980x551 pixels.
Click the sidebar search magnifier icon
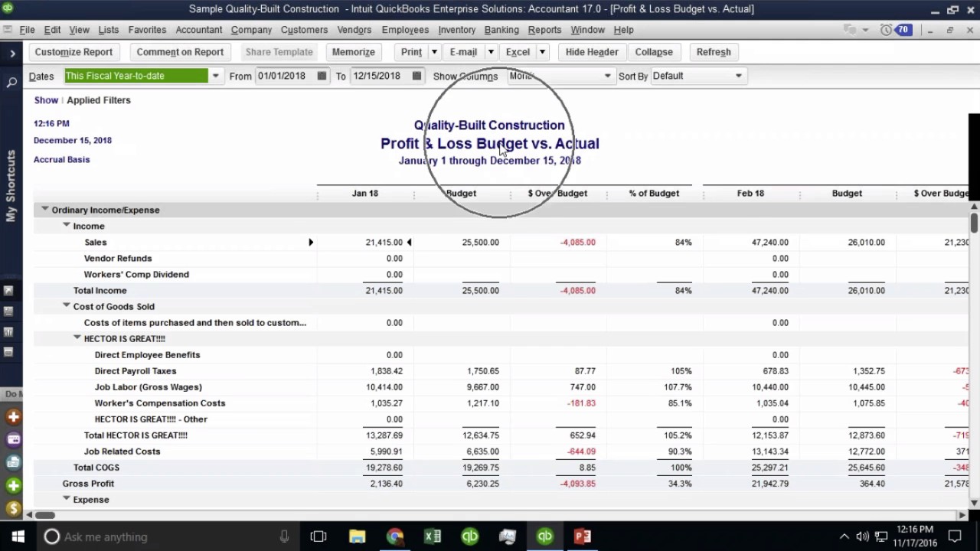point(11,82)
